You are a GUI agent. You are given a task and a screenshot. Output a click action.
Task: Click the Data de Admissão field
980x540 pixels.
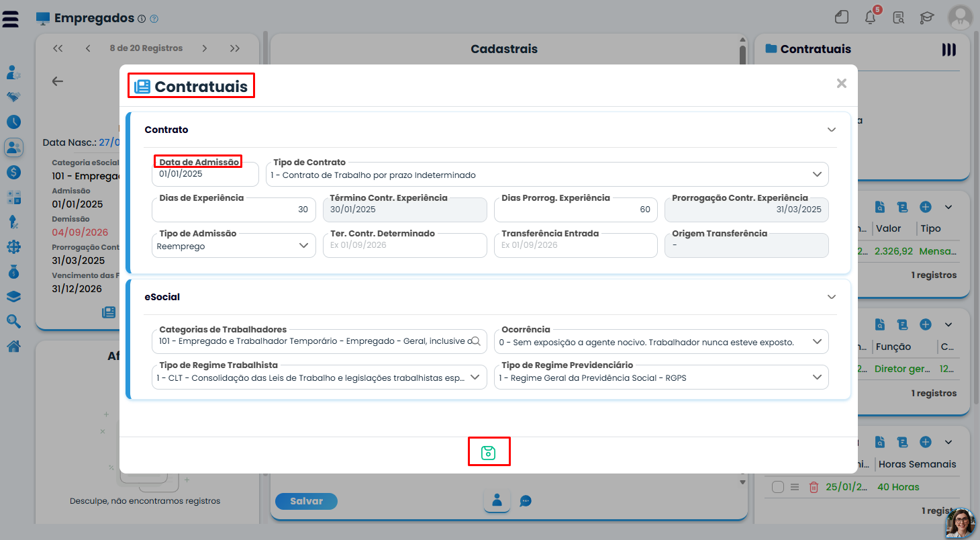(x=205, y=175)
